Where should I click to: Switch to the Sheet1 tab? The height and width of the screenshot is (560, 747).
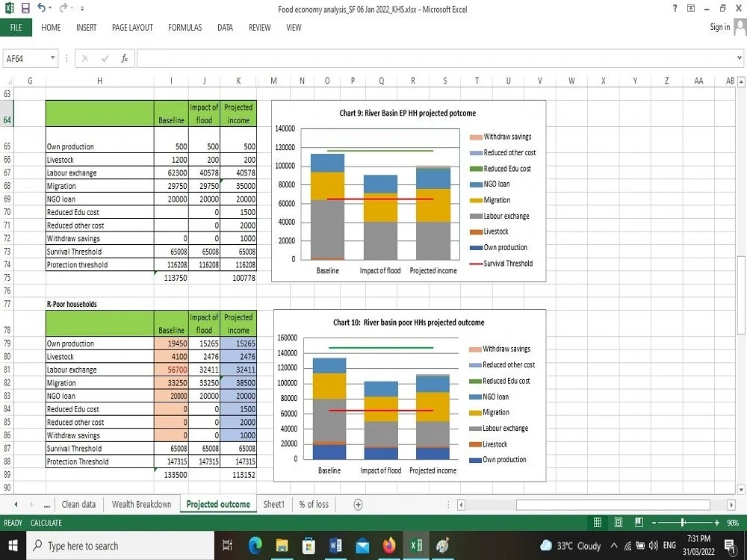coord(274,504)
